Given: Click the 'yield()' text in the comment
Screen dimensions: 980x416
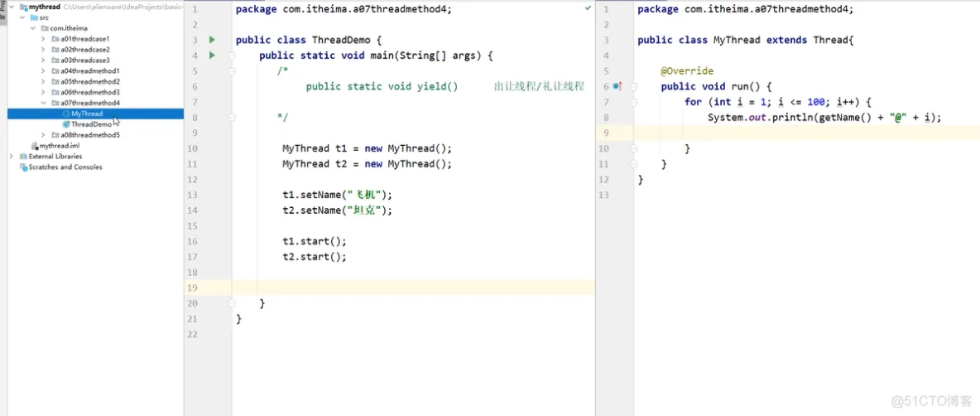Looking at the screenshot, I should [x=438, y=86].
